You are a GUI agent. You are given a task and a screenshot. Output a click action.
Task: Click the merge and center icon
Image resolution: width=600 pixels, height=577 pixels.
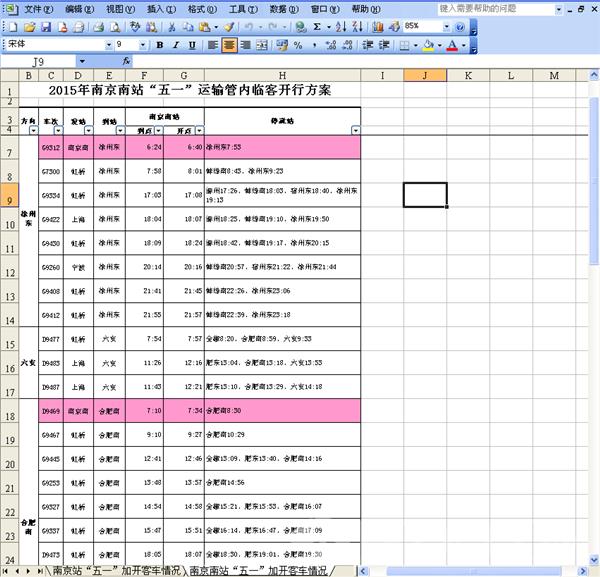pos(262,45)
